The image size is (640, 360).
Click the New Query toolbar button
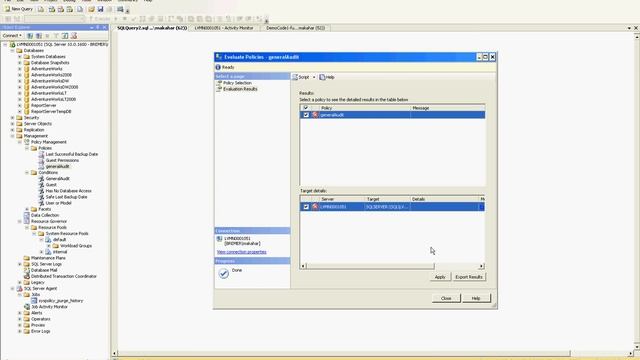[19, 9]
